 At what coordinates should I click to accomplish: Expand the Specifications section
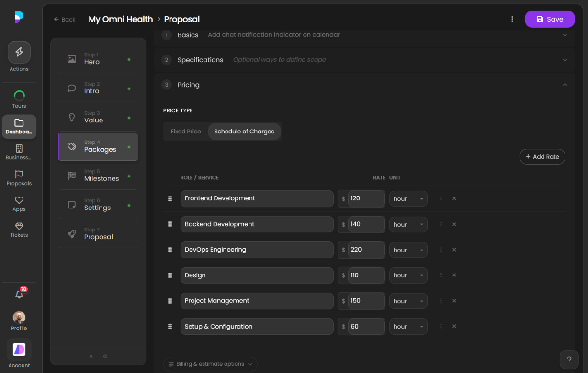coord(565,59)
